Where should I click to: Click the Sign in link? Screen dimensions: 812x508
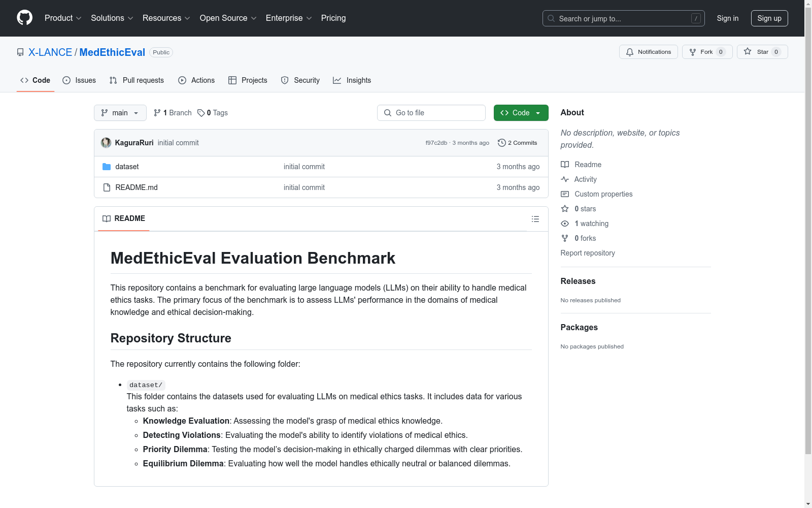coord(727,18)
